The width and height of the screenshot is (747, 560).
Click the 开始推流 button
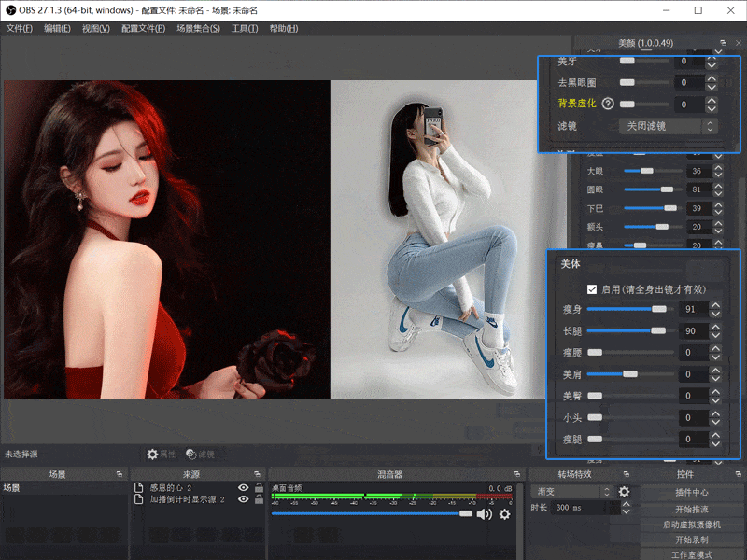(x=691, y=509)
